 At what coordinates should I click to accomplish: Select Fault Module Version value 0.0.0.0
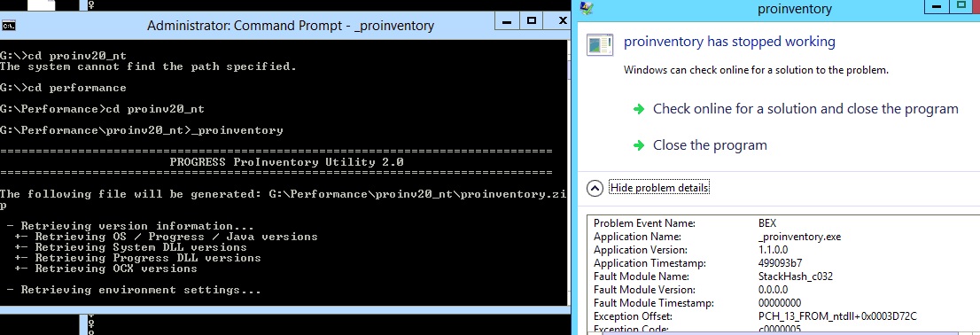[x=773, y=290]
